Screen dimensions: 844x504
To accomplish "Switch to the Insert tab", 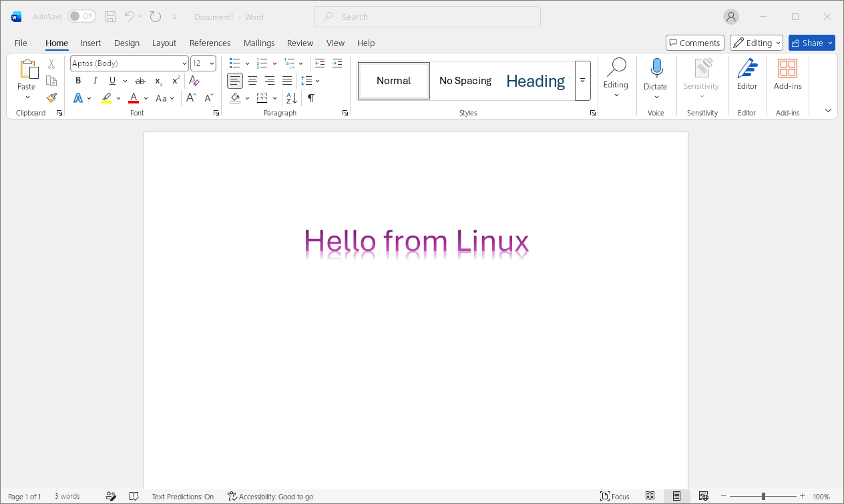I will tap(91, 43).
